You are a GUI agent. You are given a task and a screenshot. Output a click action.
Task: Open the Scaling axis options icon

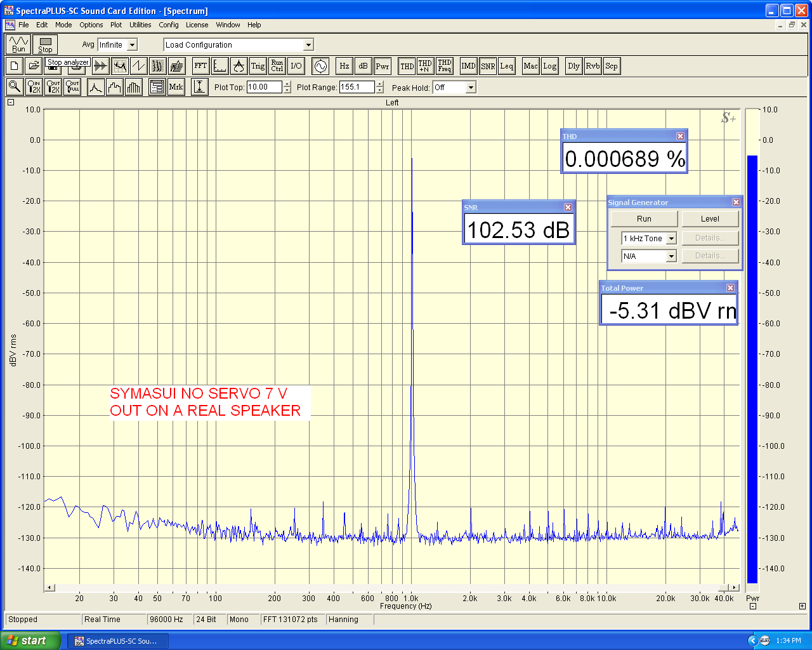point(219,65)
